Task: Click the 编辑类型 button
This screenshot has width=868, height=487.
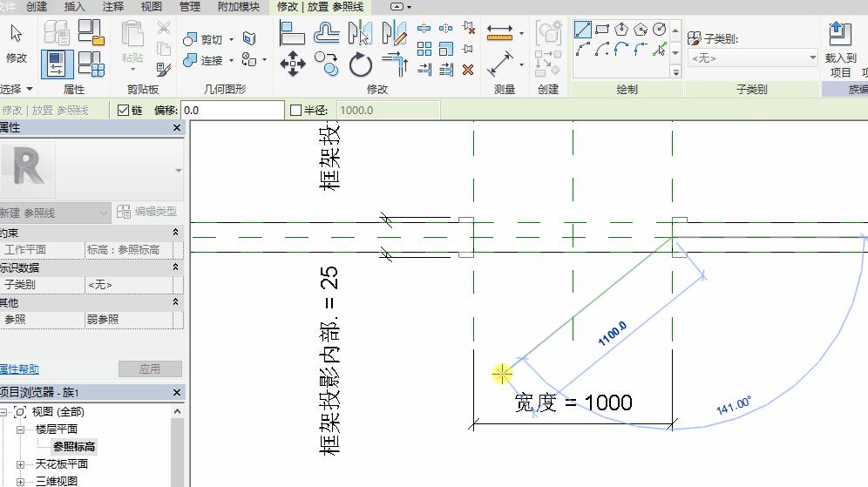Action: [147, 212]
